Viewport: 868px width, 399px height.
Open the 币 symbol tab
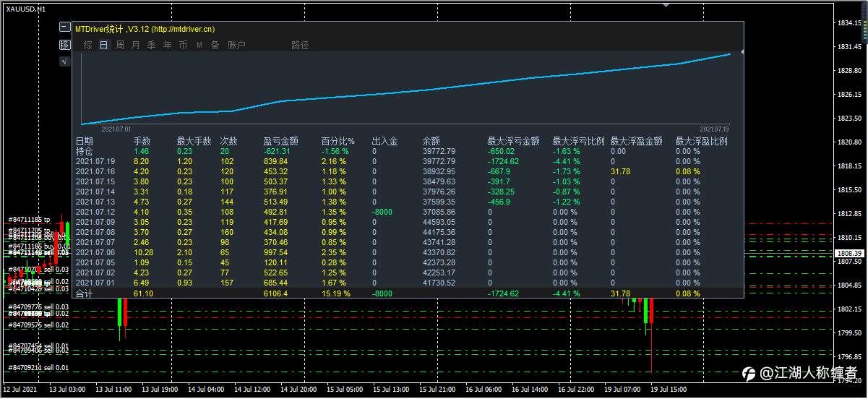183,45
